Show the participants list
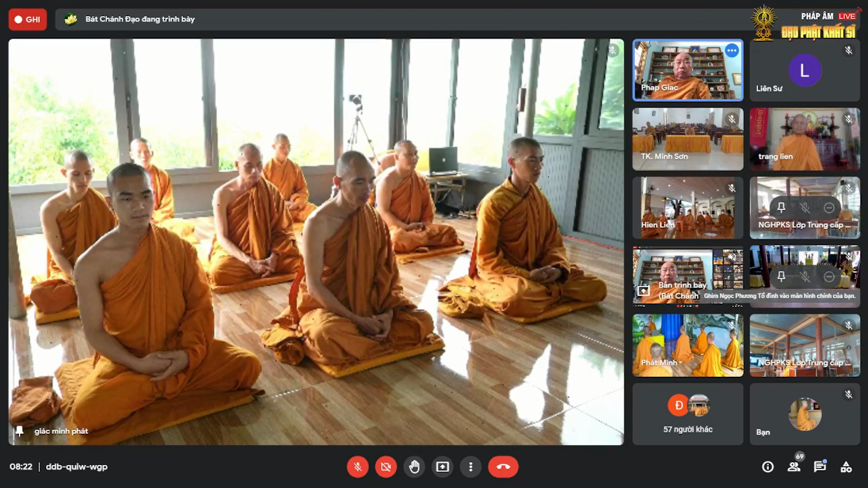 pos(794,467)
